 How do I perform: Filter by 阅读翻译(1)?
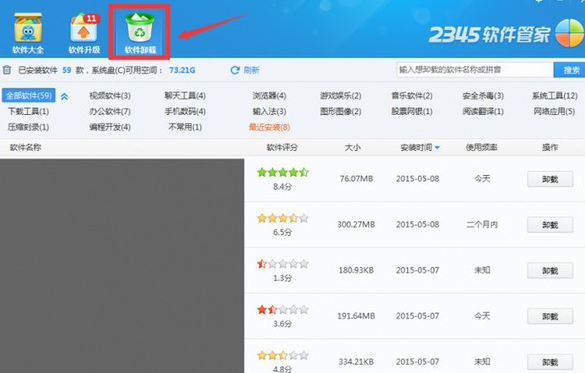[483, 111]
